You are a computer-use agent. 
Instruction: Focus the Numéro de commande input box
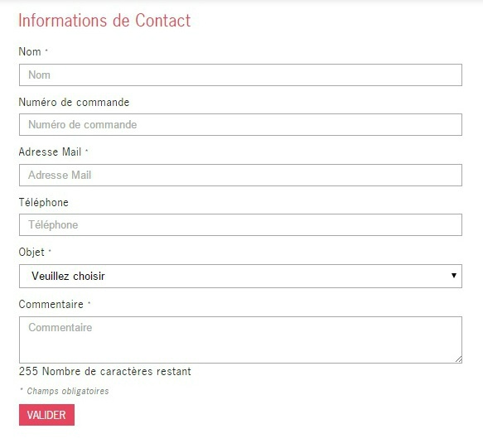240,125
